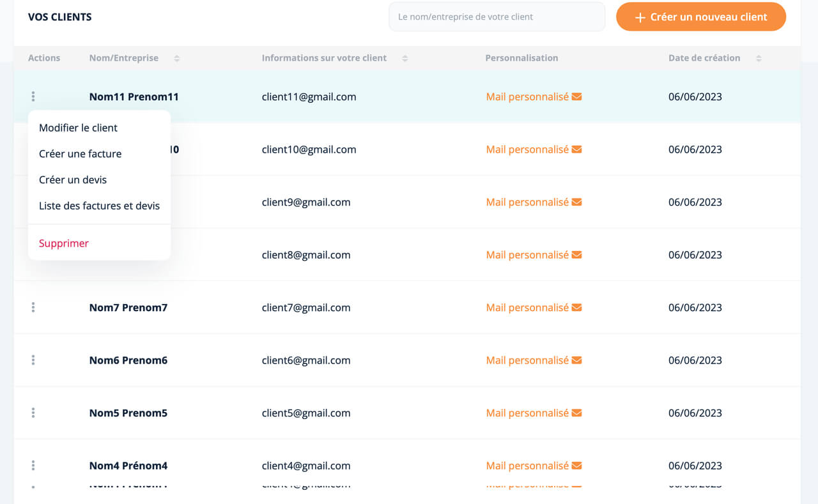Viewport: 818px width, 504px height.
Task: Select Modifier le client menu option
Action: [78, 128]
